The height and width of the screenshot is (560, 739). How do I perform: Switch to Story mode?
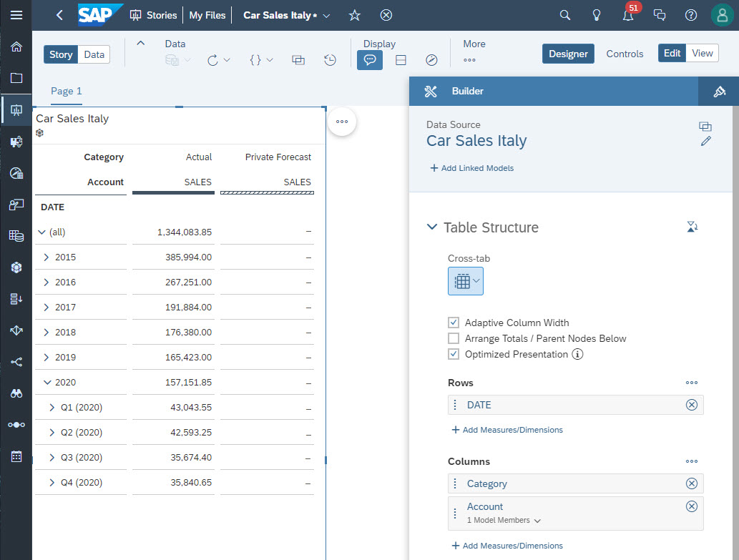(61, 54)
